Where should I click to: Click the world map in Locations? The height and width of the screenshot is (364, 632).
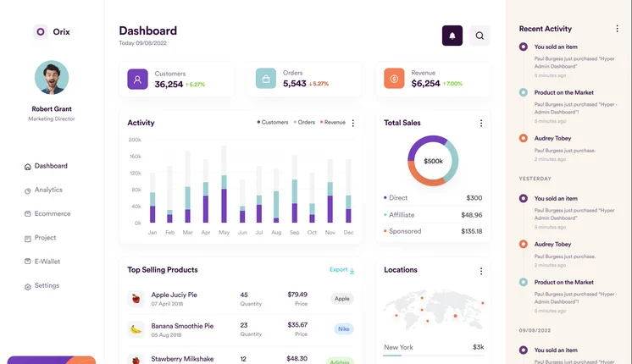(434, 309)
